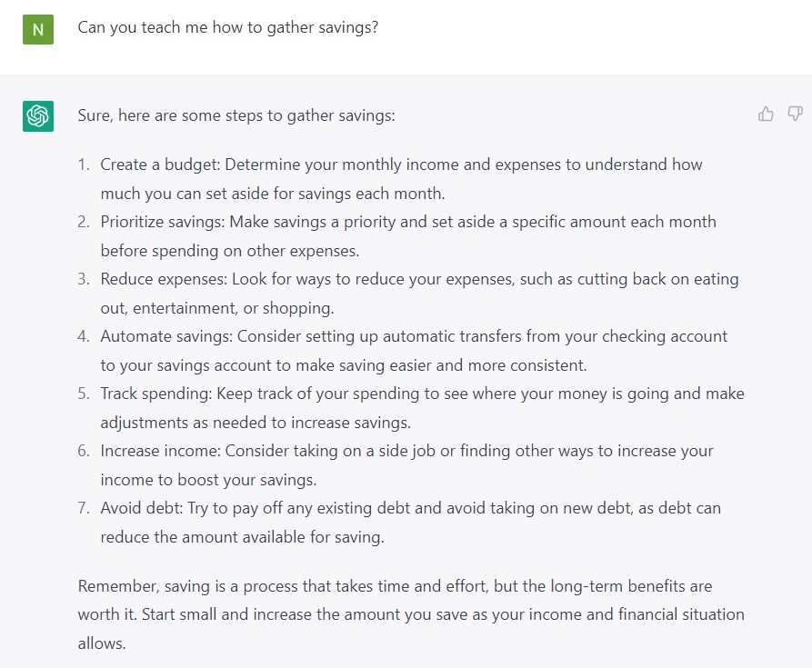812x668 pixels.
Task: Click the list number 7 marker
Action: [x=84, y=508]
